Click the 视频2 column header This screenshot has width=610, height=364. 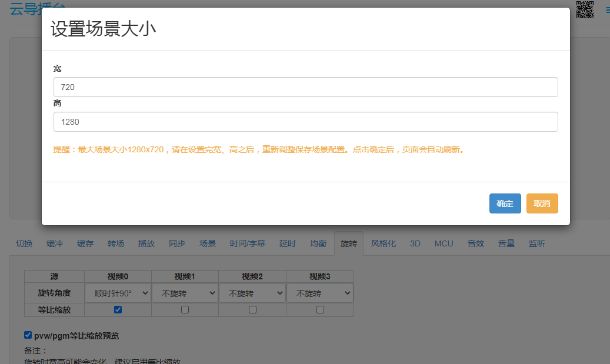(252, 276)
